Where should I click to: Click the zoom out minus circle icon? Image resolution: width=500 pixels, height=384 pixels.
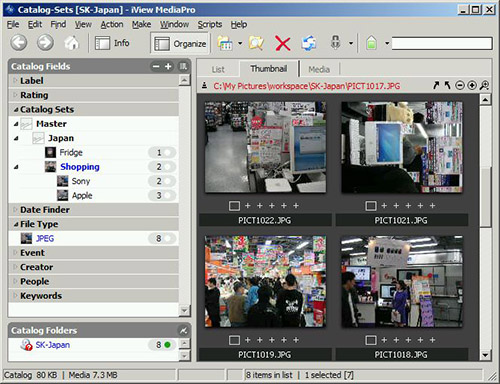point(460,86)
